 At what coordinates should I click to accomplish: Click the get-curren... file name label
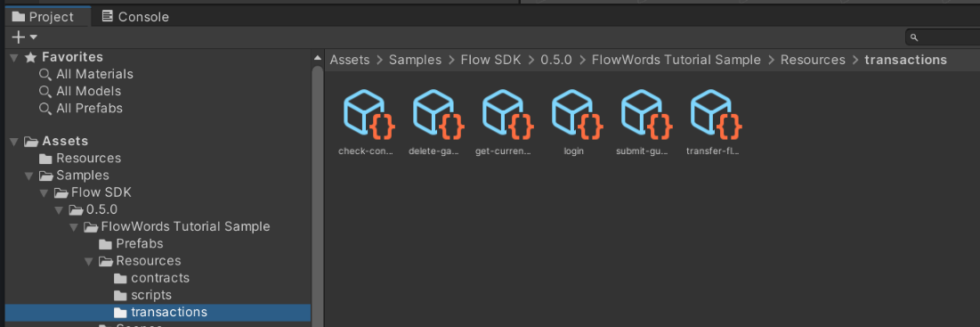point(504,151)
